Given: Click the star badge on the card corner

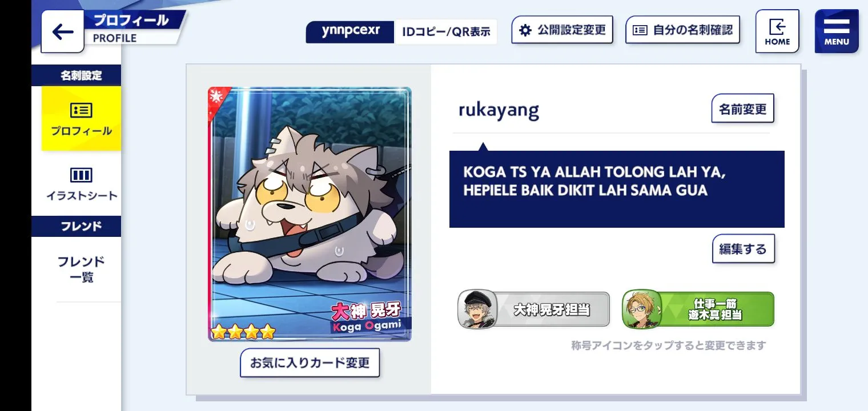Looking at the screenshot, I should pyautogui.click(x=216, y=97).
